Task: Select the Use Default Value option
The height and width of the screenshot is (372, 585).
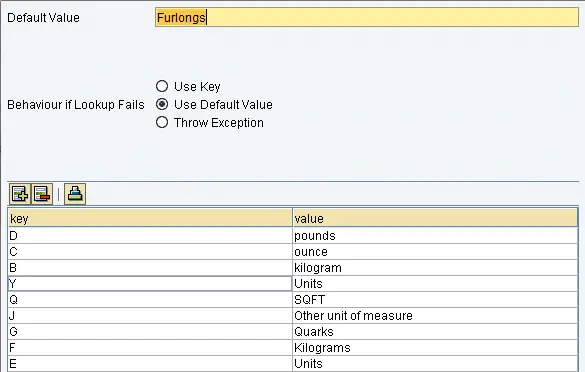Action: (162, 104)
